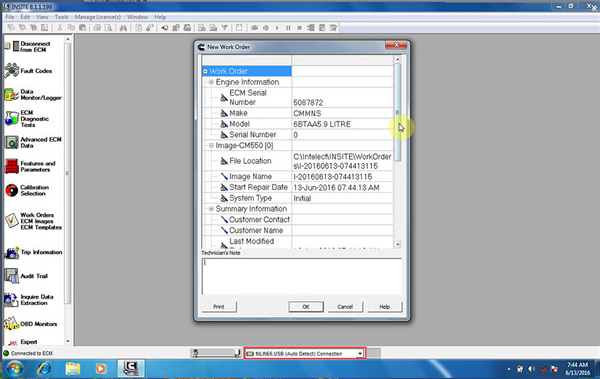Image resolution: width=600 pixels, height=379 pixels.
Task: Collapse the Image-CM550 [0] node
Action: [x=211, y=145]
